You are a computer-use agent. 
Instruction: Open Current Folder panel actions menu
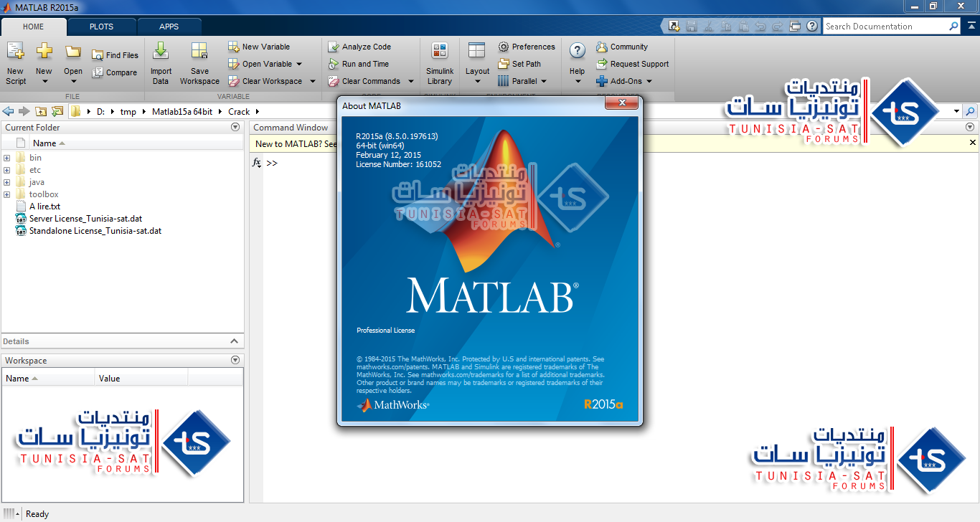235,127
